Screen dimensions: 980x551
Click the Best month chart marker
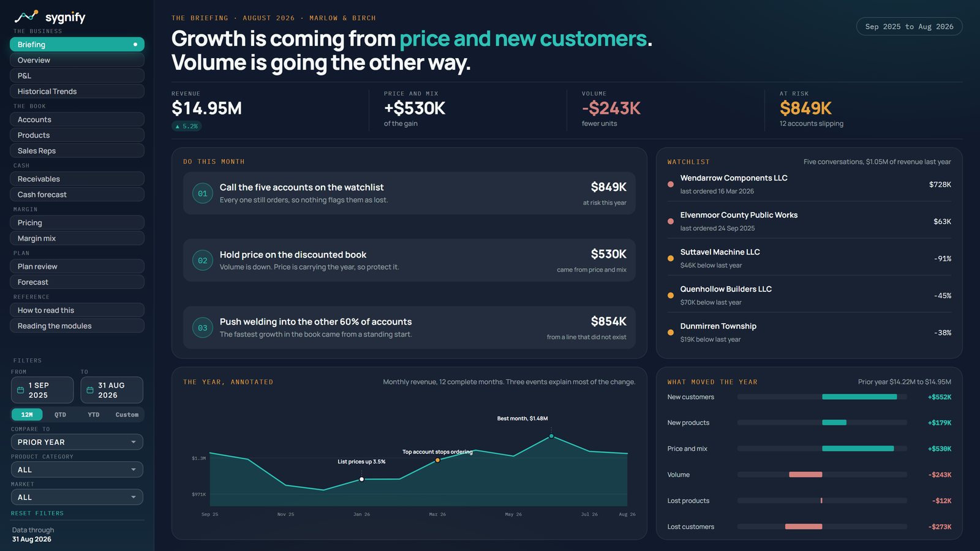pos(551,436)
